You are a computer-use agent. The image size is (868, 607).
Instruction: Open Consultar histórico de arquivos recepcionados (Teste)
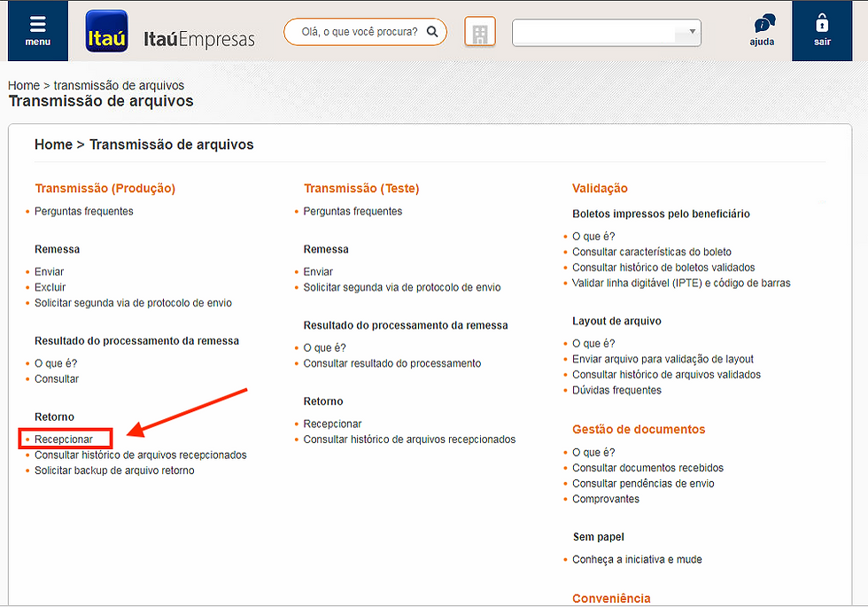point(409,440)
